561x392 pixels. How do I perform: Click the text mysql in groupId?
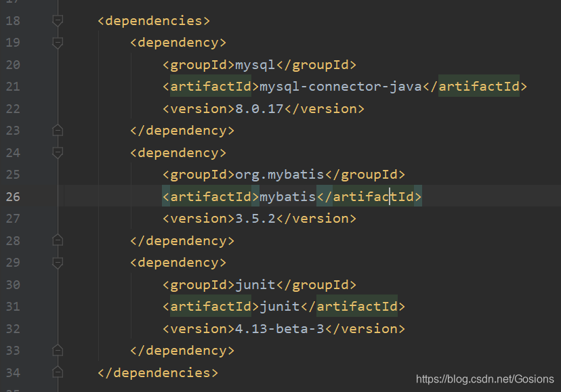(255, 65)
